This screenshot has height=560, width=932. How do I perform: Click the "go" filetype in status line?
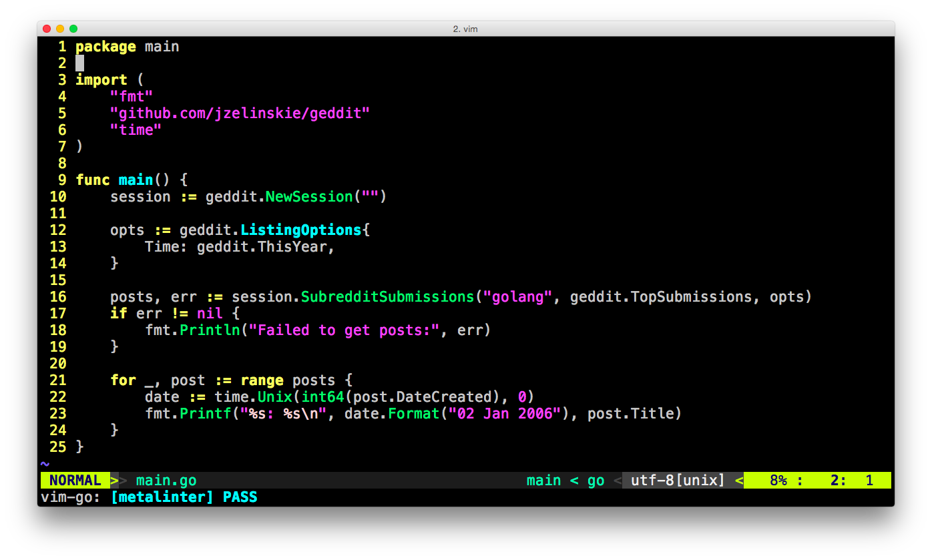[596, 481]
